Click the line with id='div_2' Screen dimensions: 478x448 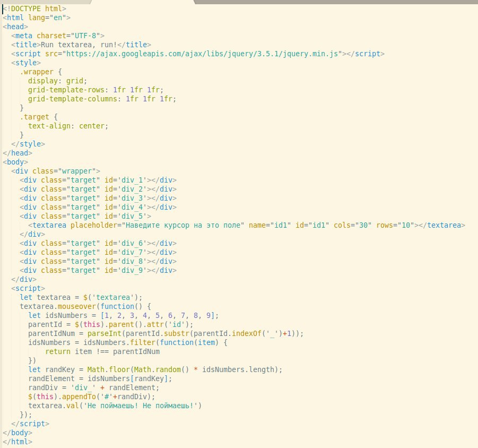[x=98, y=189]
